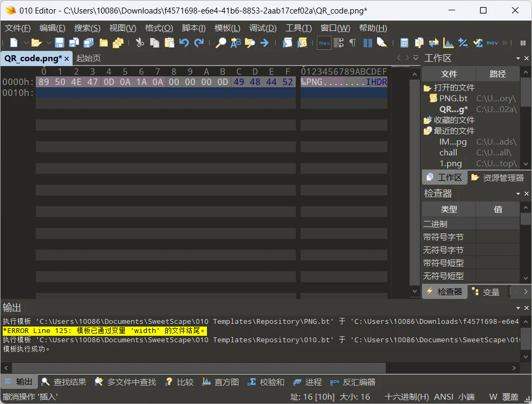Toggle the Hex edit-as mode button

[x=324, y=43]
